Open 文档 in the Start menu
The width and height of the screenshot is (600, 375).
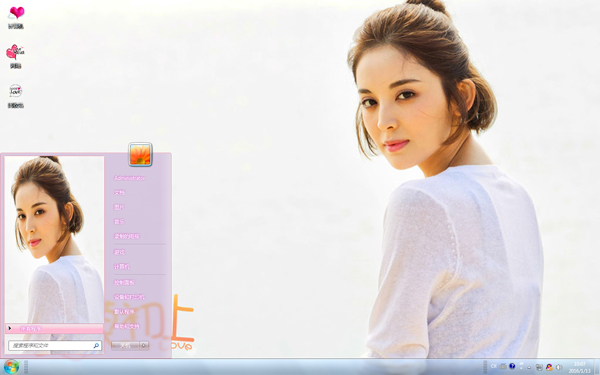(119, 192)
